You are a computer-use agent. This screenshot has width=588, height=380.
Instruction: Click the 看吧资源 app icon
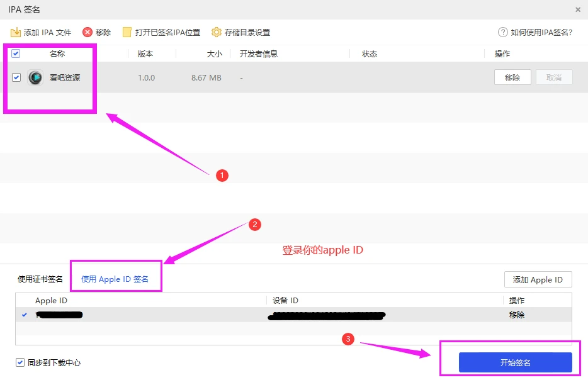[x=36, y=78]
